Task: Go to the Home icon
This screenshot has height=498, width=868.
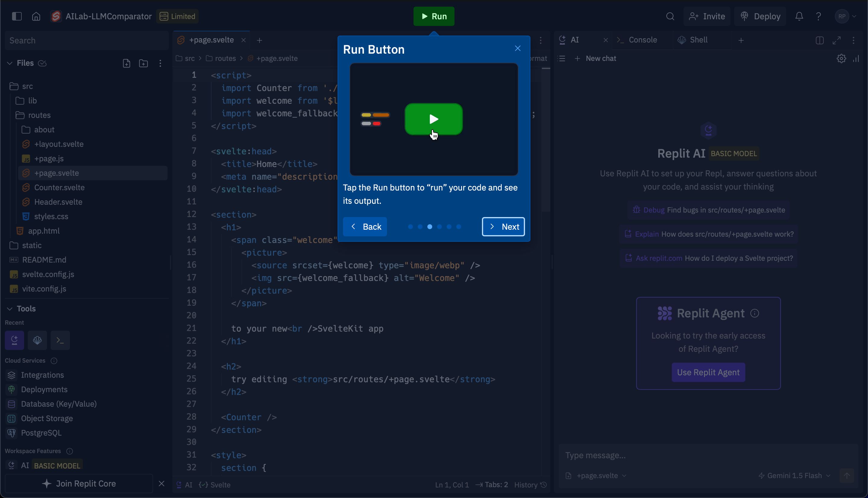Action: pyautogui.click(x=36, y=16)
